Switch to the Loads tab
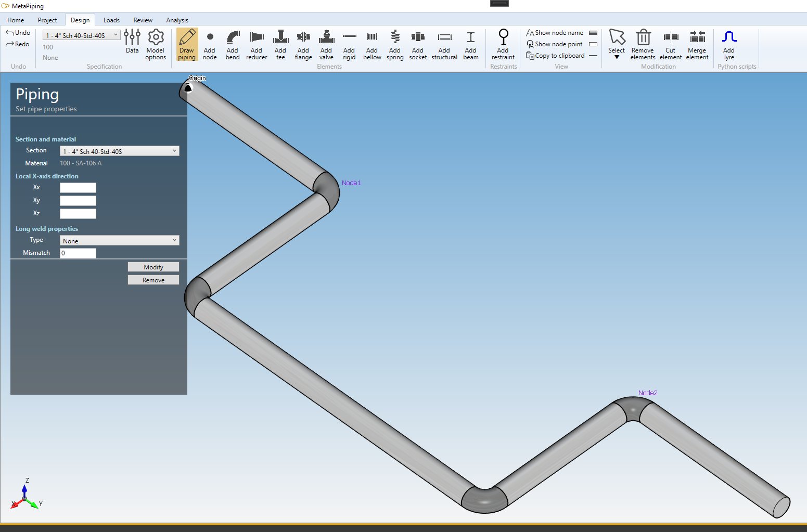The height and width of the screenshot is (532, 807). pyautogui.click(x=111, y=20)
